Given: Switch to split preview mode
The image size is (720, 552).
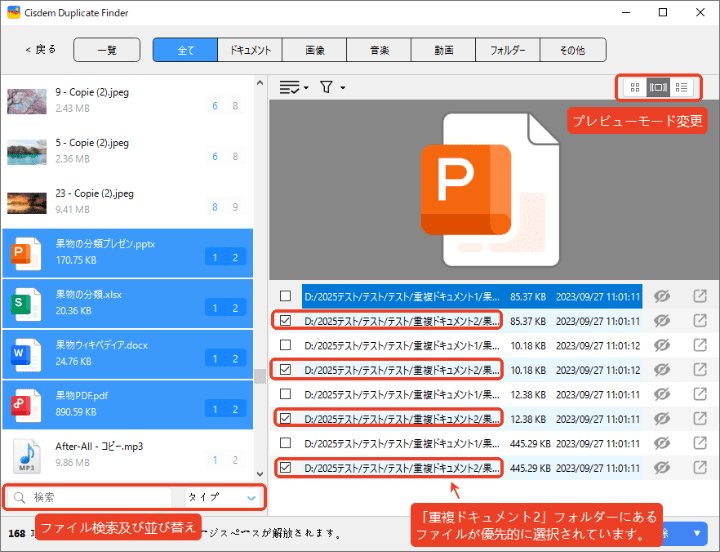Looking at the screenshot, I should (x=658, y=88).
